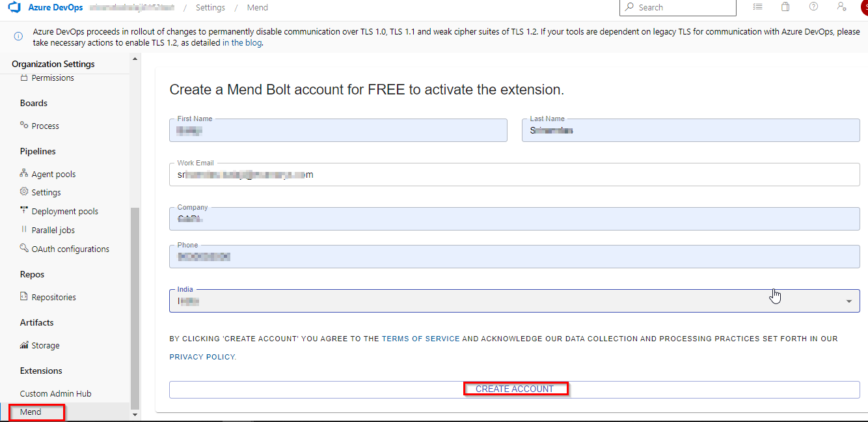Open Storage under Artifacts

click(46, 345)
